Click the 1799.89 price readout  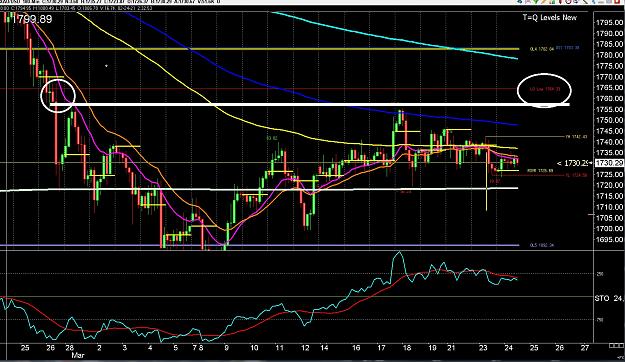click(x=32, y=19)
